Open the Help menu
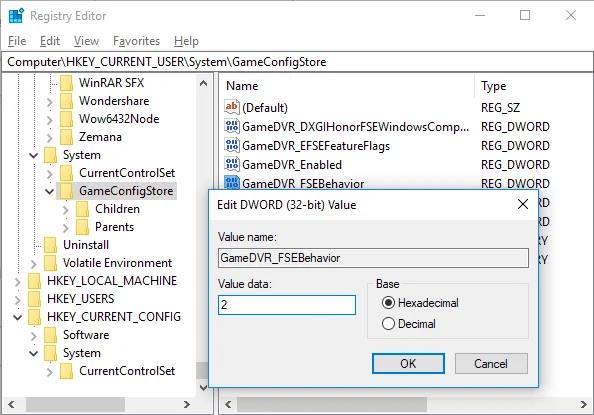The image size is (594, 415). [x=186, y=41]
